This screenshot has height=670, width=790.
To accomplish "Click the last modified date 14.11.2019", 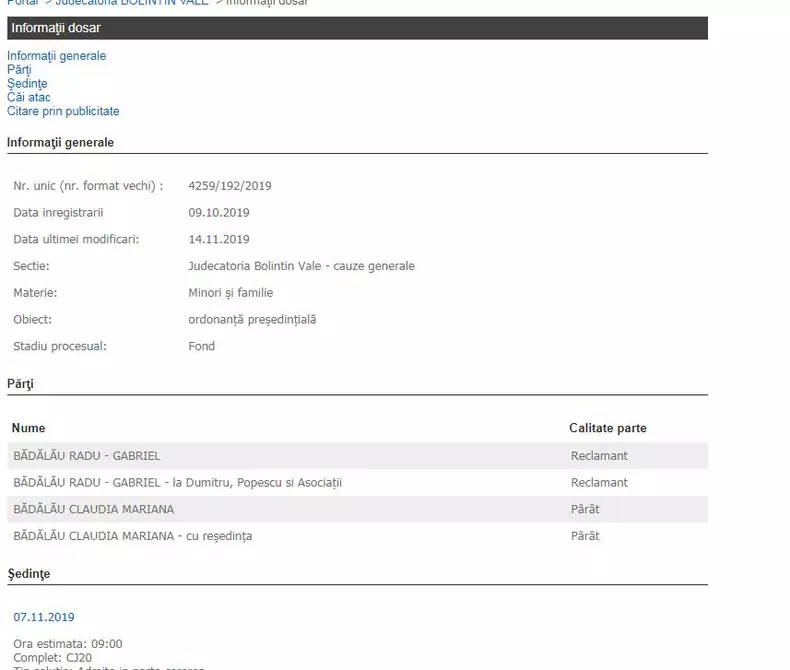I will pos(219,240).
